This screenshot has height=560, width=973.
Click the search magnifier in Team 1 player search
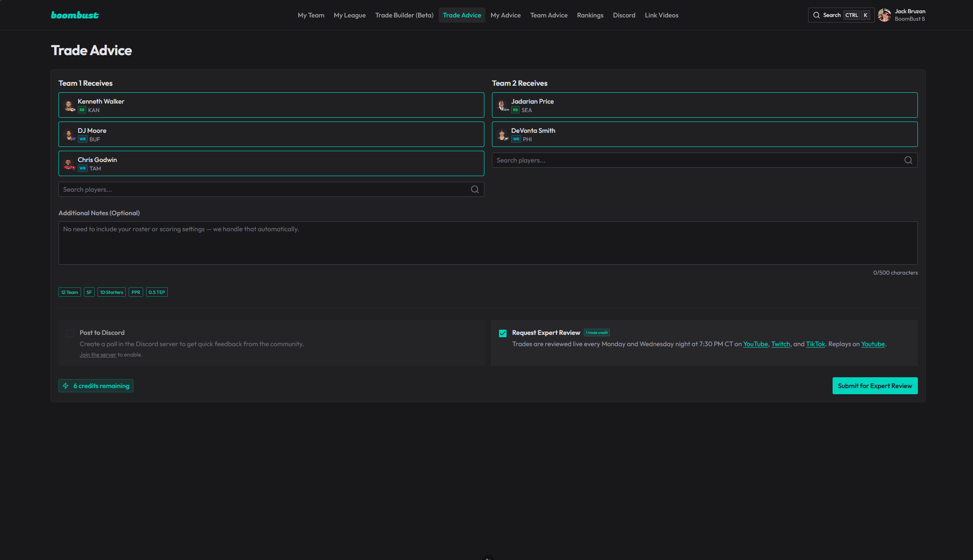click(475, 189)
